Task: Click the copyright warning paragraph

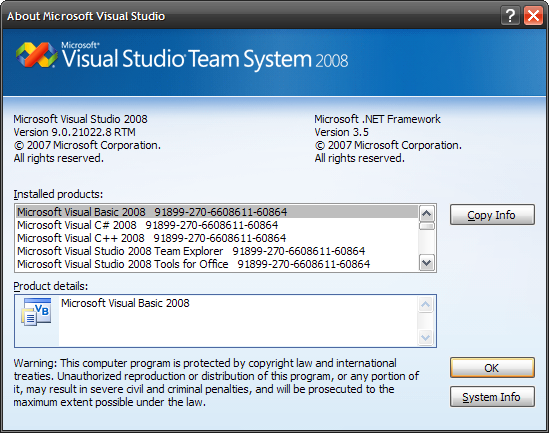Action: click(x=216, y=383)
